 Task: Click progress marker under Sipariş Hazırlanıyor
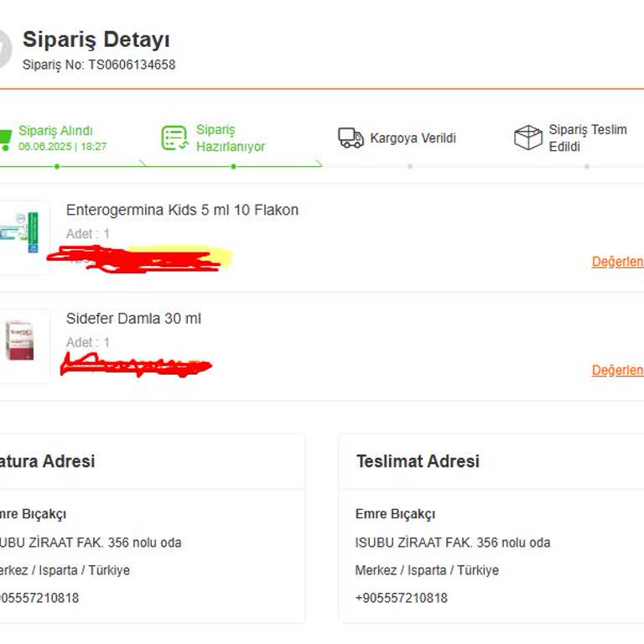pyautogui.click(x=233, y=166)
